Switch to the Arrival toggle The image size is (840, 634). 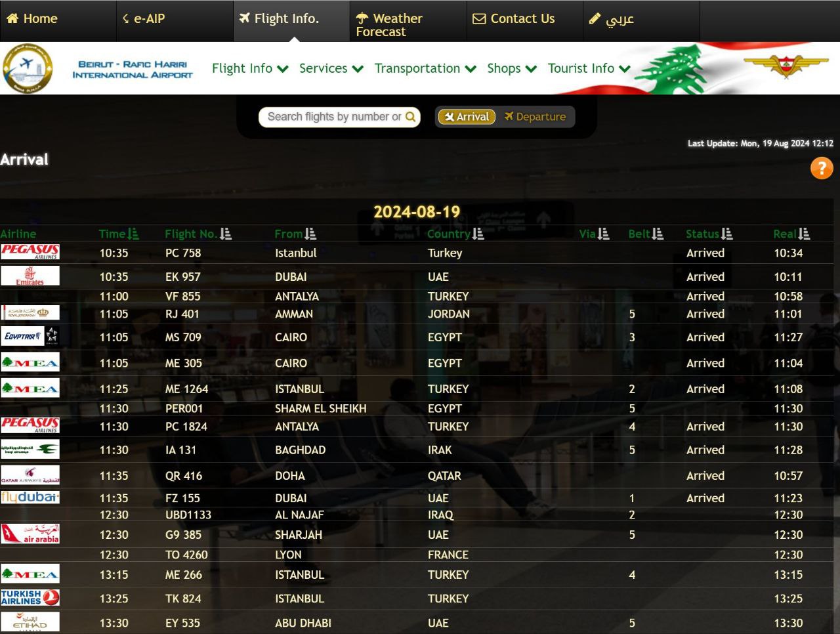[x=467, y=117]
